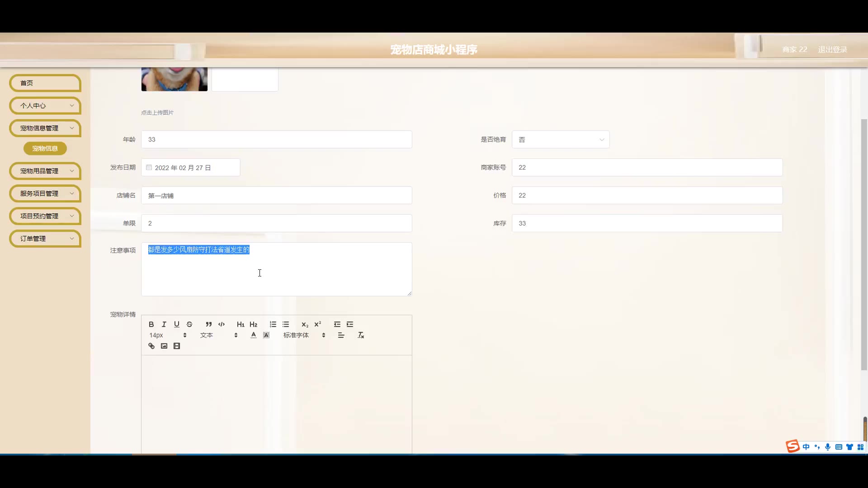Expand the 宠物用品管理 menu
Image resolution: width=868 pixels, height=488 pixels.
coord(45,171)
